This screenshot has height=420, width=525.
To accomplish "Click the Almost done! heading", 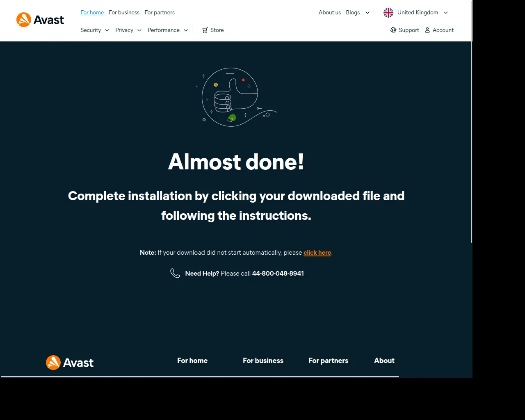I will (236, 162).
